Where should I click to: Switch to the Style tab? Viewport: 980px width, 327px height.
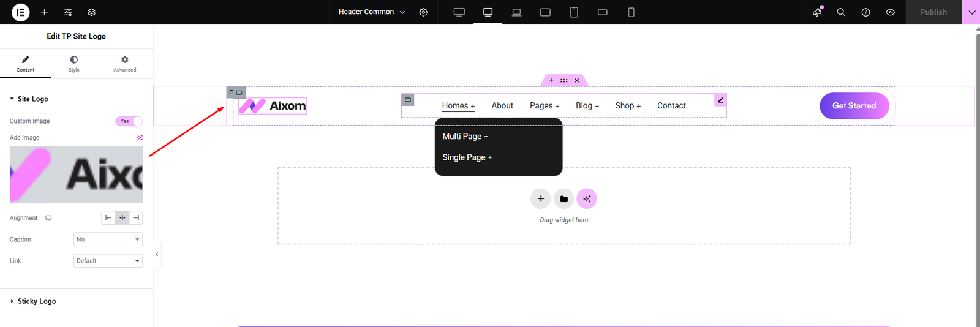(x=73, y=63)
